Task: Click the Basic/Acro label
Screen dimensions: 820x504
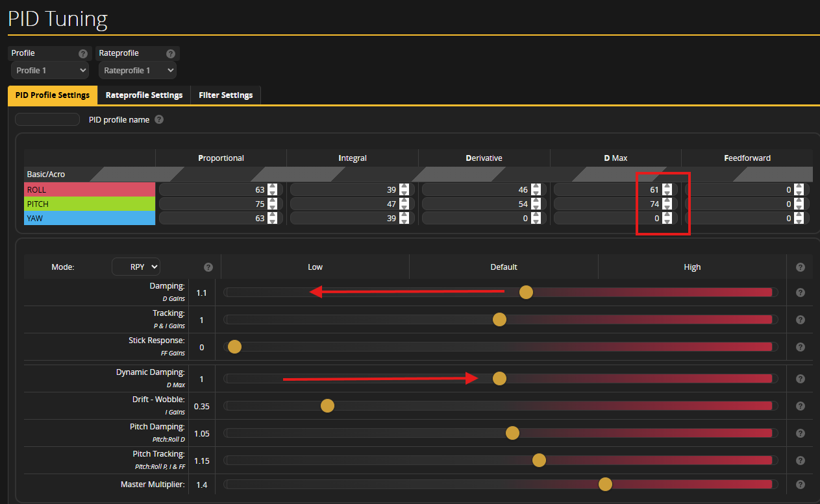Action: (x=45, y=174)
